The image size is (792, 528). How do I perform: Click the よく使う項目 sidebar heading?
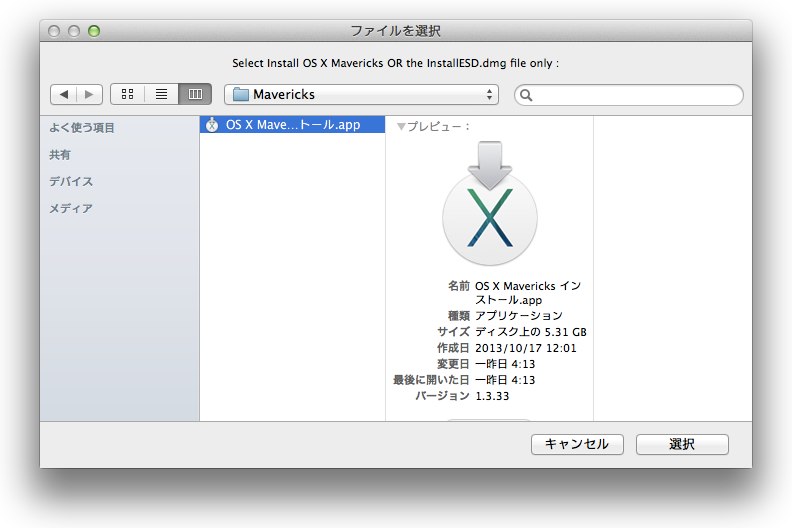[82, 128]
